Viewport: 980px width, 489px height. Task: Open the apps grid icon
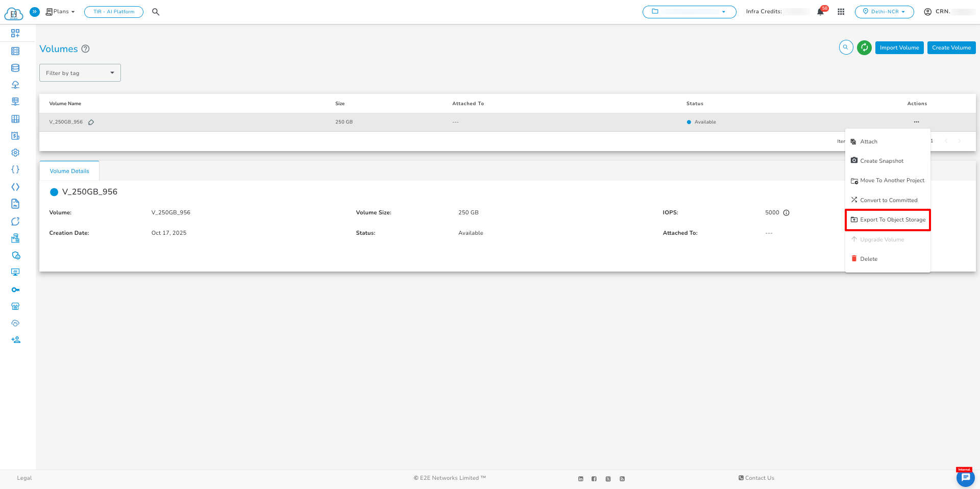(x=841, y=12)
